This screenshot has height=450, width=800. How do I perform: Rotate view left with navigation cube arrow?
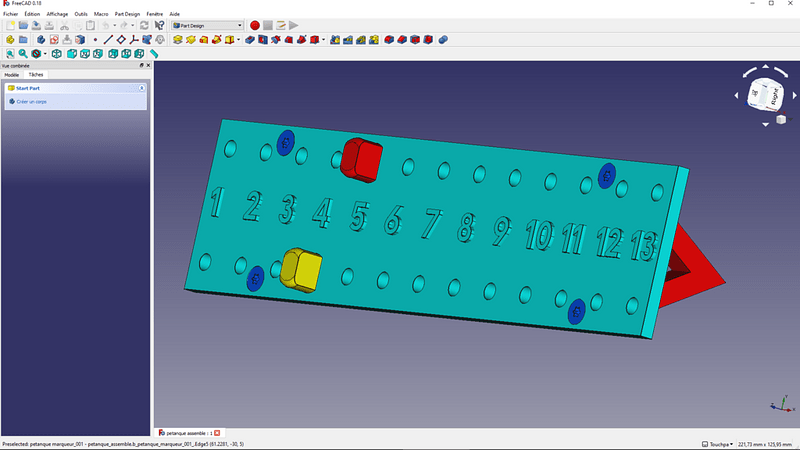[x=736, y=95]
